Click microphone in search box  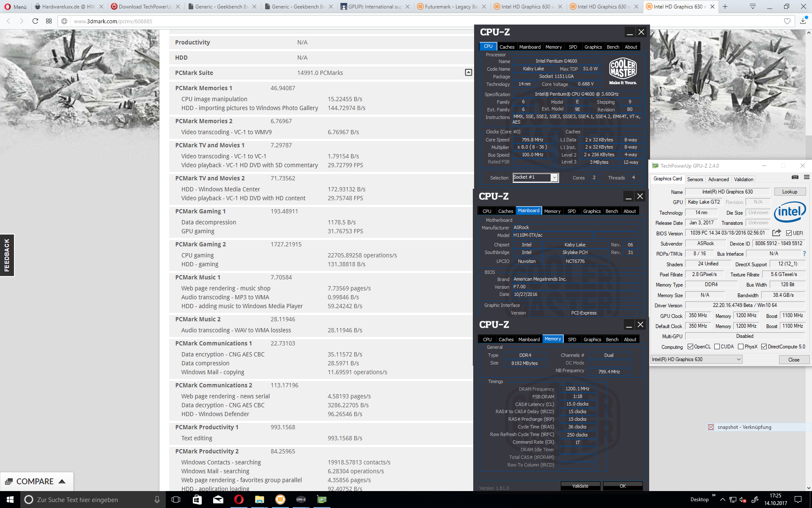click(157, 500)
